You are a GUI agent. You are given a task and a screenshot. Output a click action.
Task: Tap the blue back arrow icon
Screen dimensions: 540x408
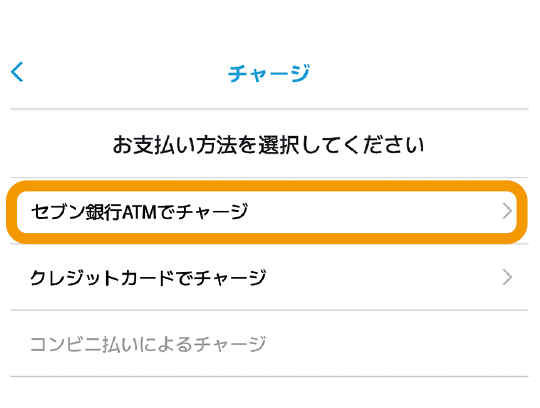click(17, 72)
